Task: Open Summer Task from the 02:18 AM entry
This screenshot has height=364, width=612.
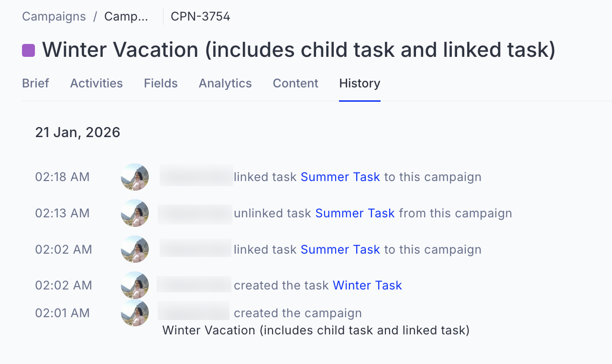Action: 340,177
